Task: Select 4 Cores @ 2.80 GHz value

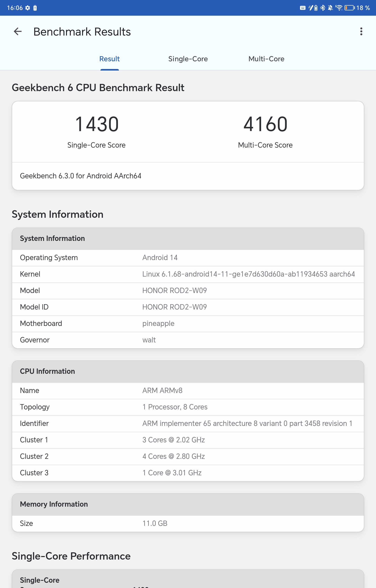Action: (174, 456)
